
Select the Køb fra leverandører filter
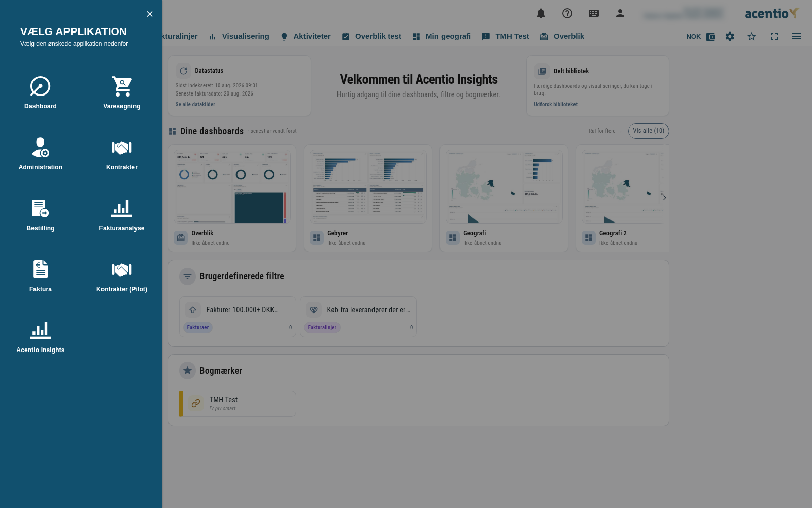coord(358,316)
